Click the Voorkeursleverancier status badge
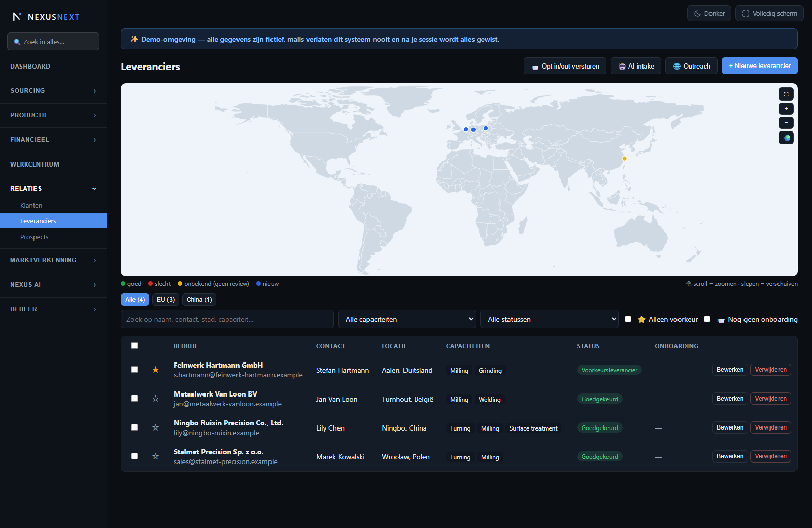812x528 pixels. (609, 370)
